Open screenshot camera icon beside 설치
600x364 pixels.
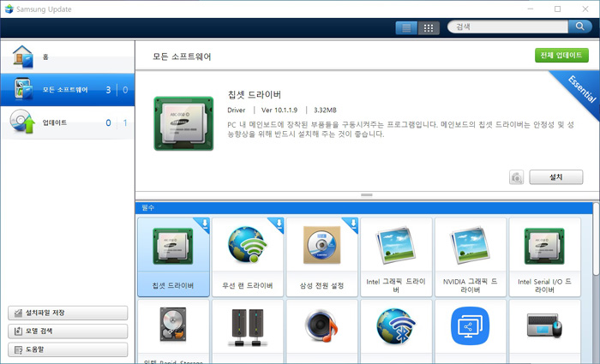click(x=516, y=177)
